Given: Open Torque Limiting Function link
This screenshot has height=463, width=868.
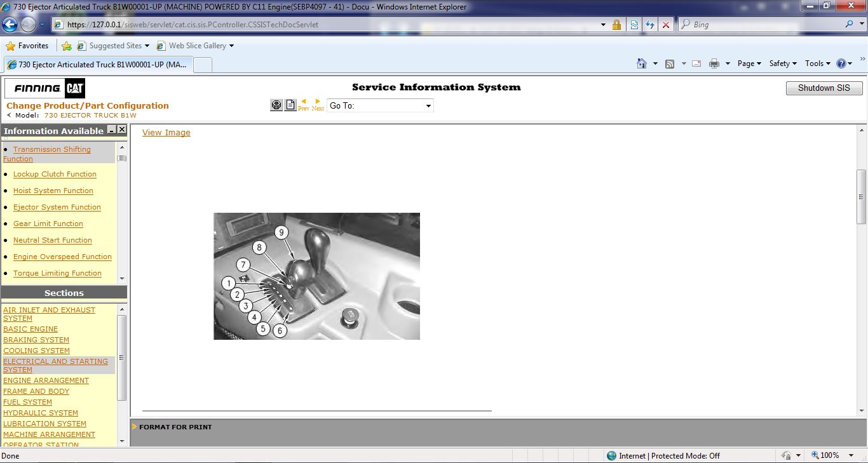Looking at the screenshot, I should click(x=57, y=273).
